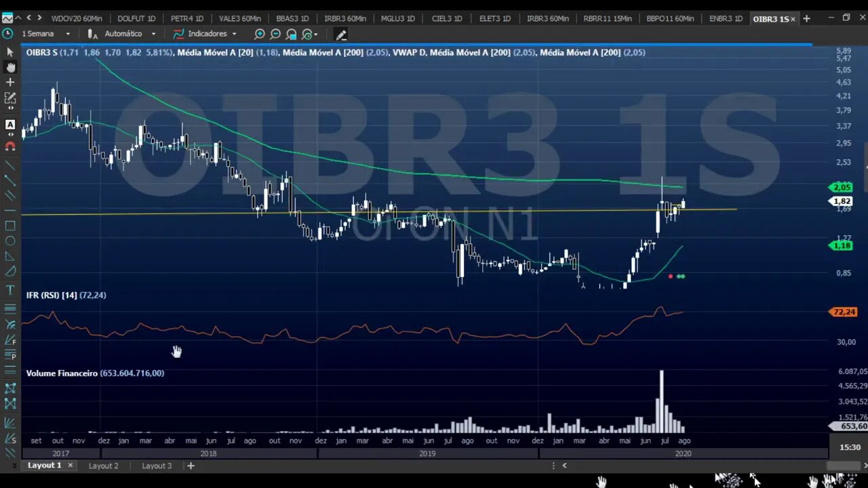This screenshot has height=488, width=868.
Task: Go to previous tabs with left arrow
Action: [28, 18]
